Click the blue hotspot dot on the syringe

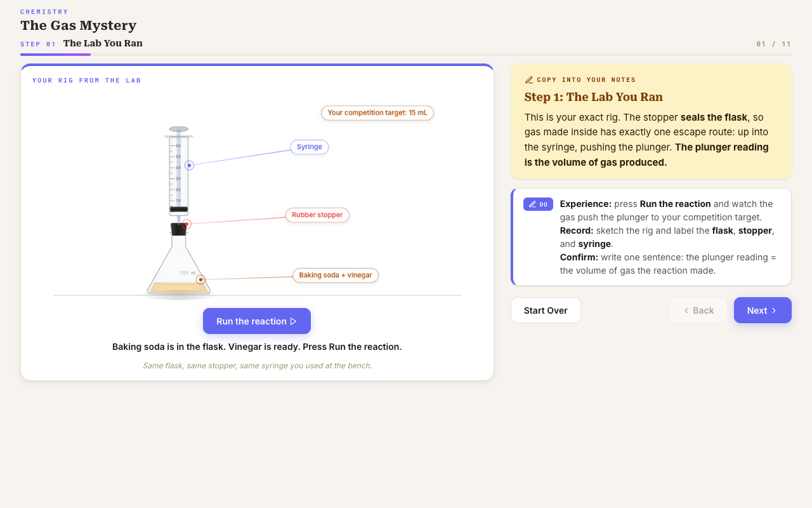pos(189,165)
